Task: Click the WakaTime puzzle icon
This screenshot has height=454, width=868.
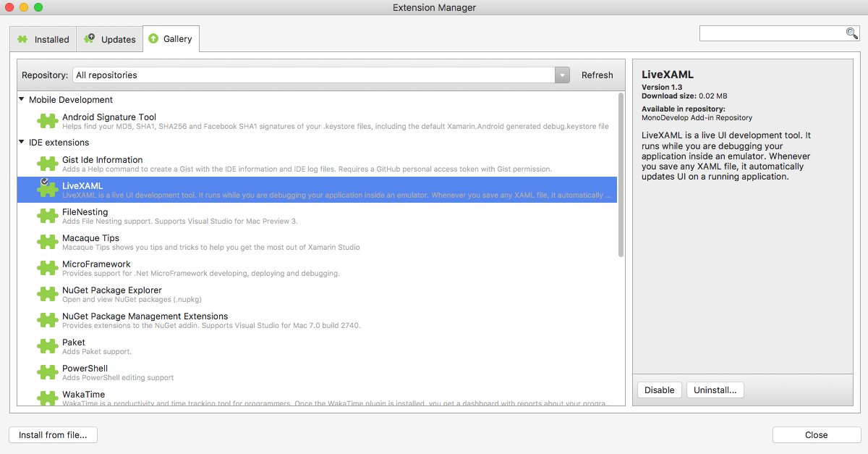Action: coord(48,398)
